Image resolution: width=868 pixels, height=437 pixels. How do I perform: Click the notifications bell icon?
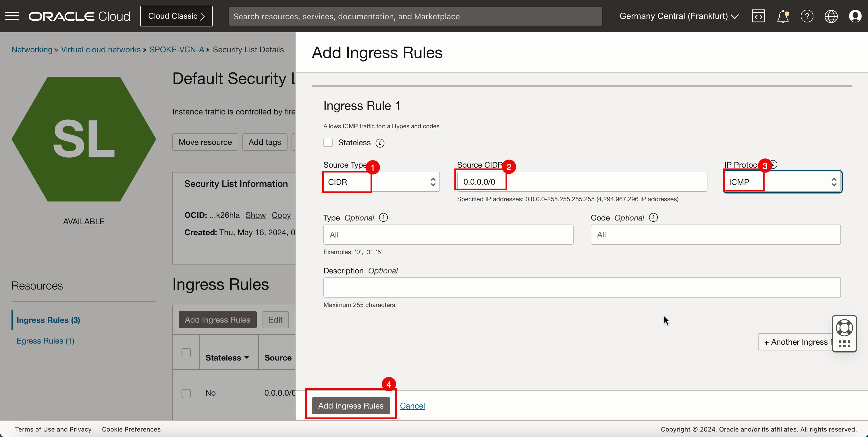(783, 16)
